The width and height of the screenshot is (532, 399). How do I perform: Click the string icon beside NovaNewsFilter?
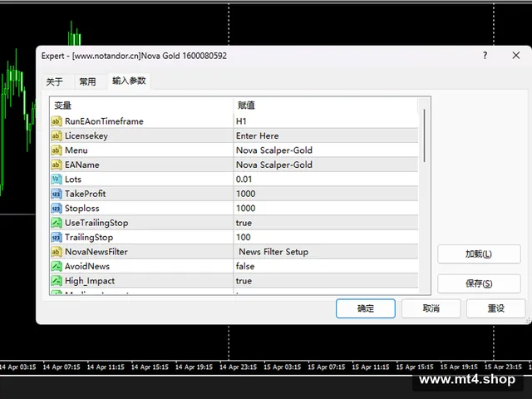tap(57, 252)
